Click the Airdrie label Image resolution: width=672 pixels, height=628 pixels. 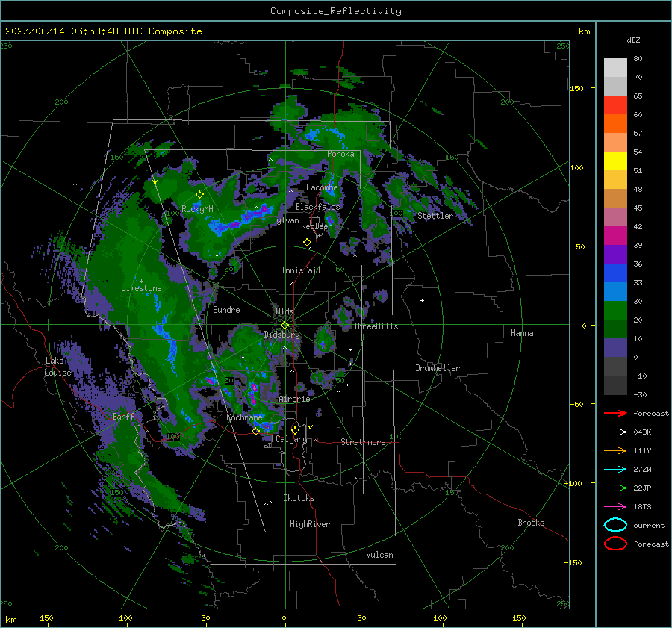[294, 399]
